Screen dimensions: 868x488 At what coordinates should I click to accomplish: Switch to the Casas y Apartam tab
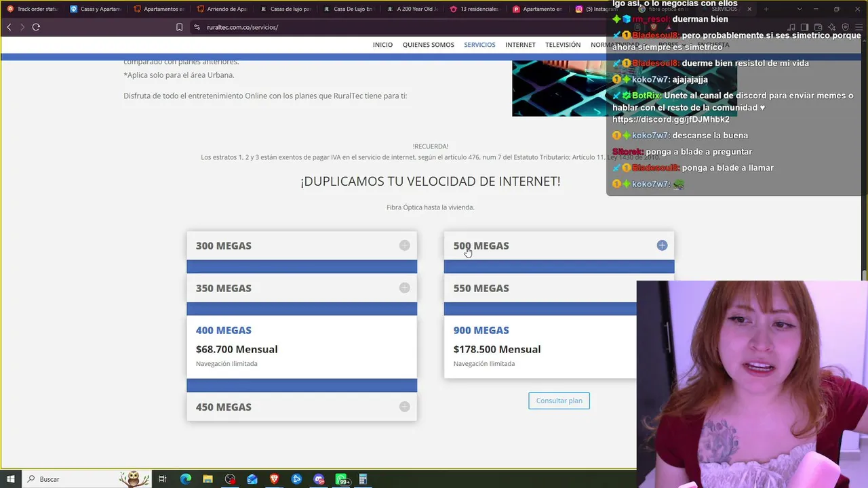tap(96, 9)
